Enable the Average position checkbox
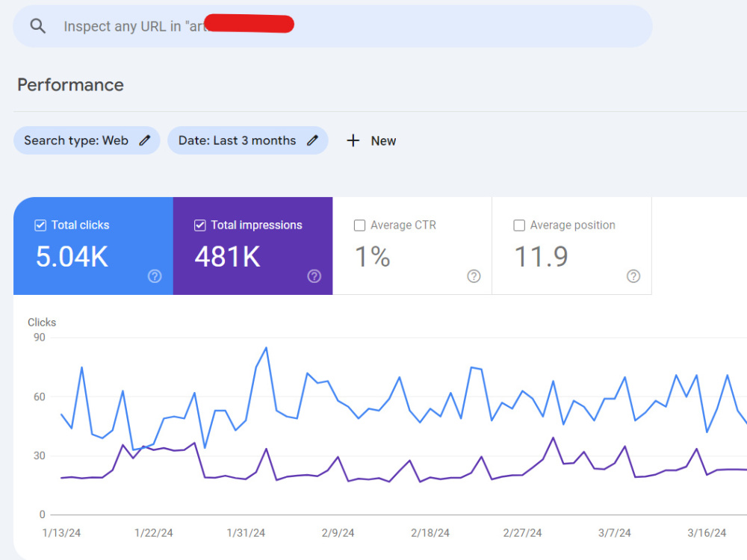 coord(519,225)
